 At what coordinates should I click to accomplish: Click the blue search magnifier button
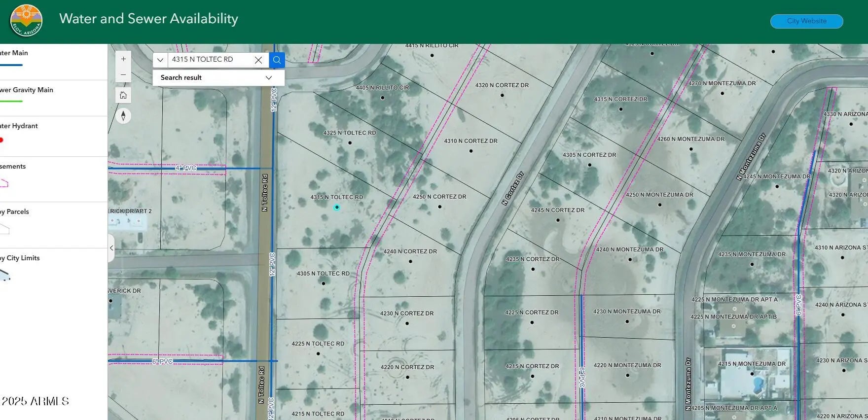(277, 60)
